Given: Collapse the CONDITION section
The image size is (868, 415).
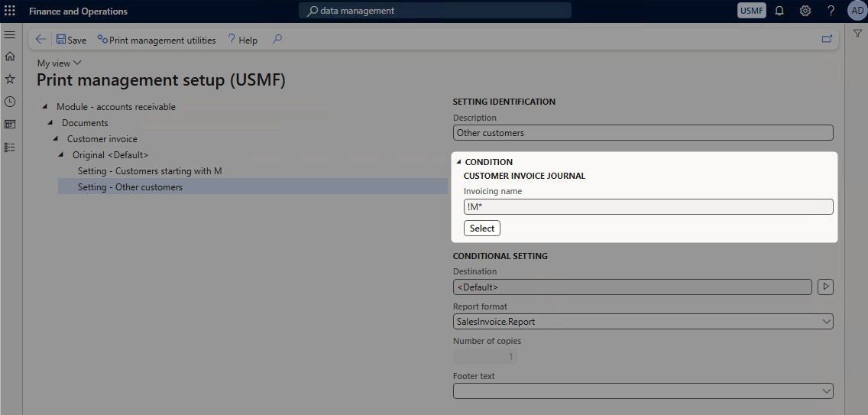Looking at the screenshot, I should (x=459, y=162).
